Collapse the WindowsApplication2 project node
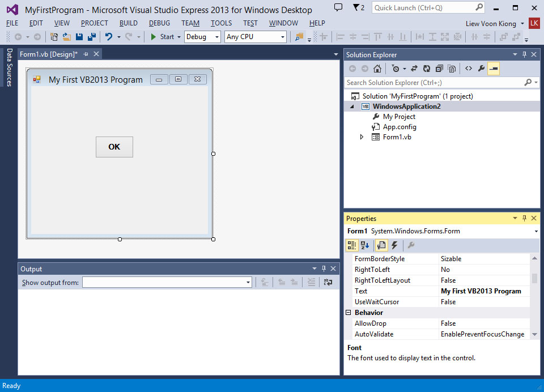The height and width of the screenshot is (392, 544). 352,106
